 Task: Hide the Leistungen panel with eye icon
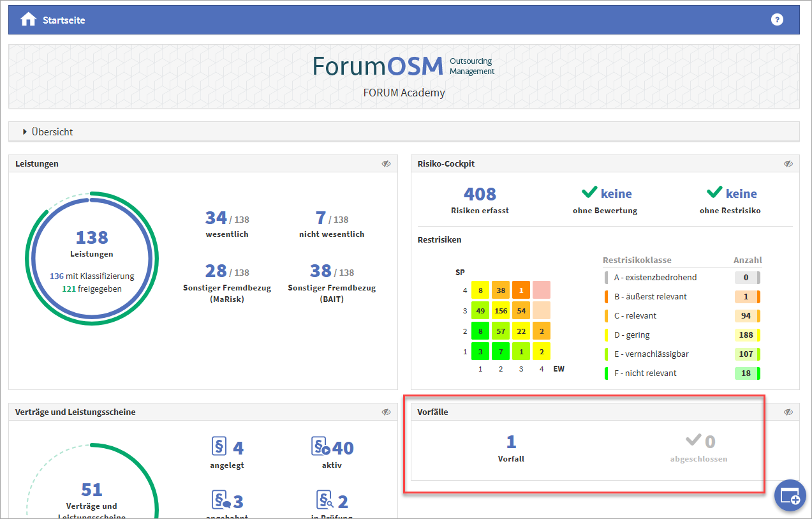tap(386, 164)
